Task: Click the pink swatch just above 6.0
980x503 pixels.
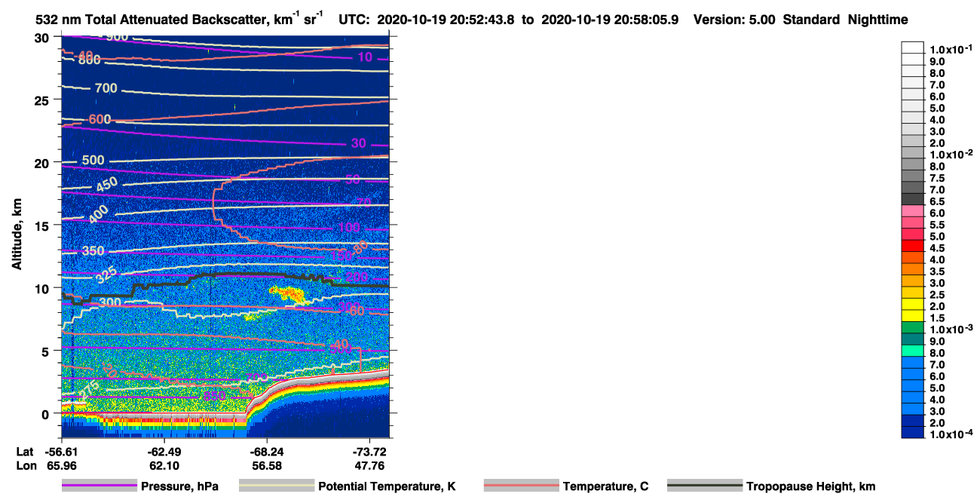Action: tap(913, 210)
